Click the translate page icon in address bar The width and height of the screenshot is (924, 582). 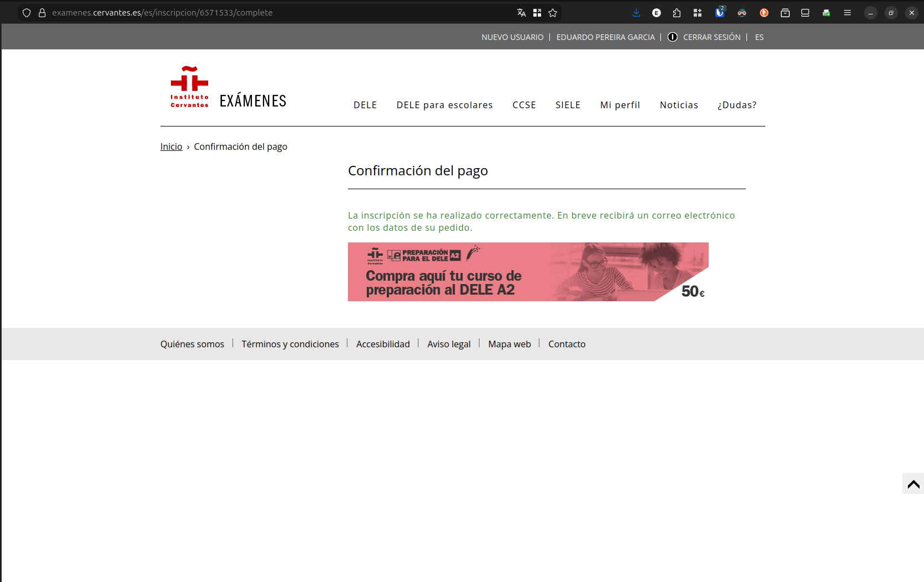click(521, 13)
